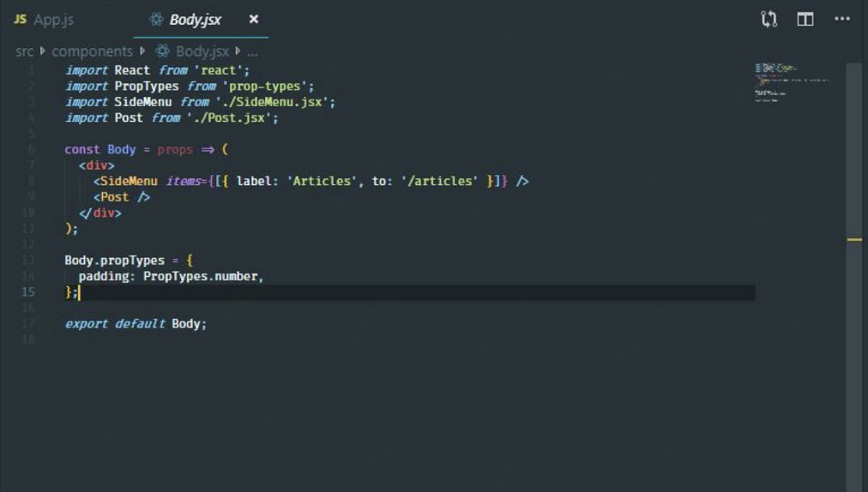Open the components breadcrumb

[x=92, y=51]
